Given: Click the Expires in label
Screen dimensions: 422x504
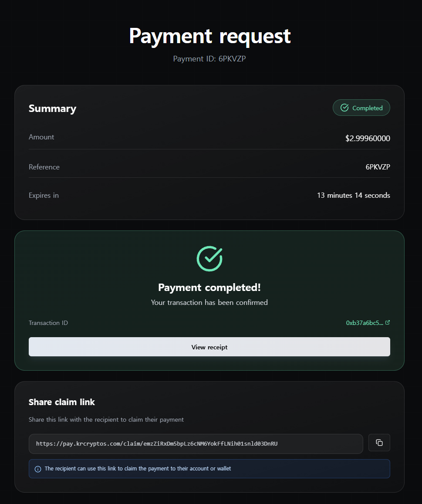Looking at the screenshot, I should click(44, 196).
